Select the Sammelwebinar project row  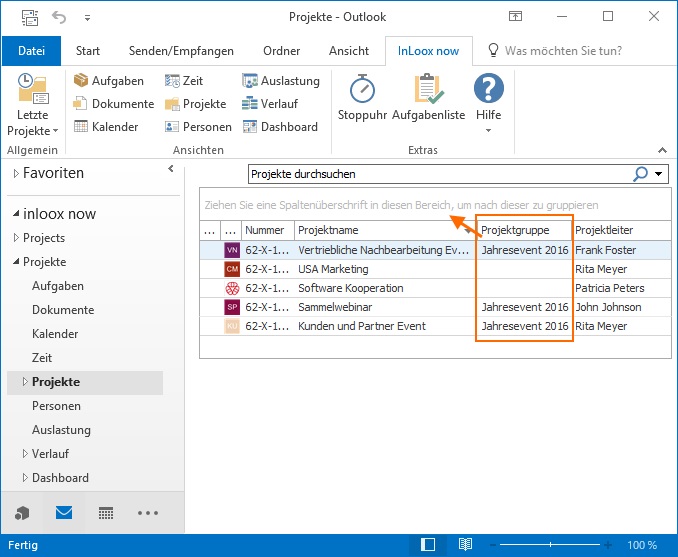(435, 307)
